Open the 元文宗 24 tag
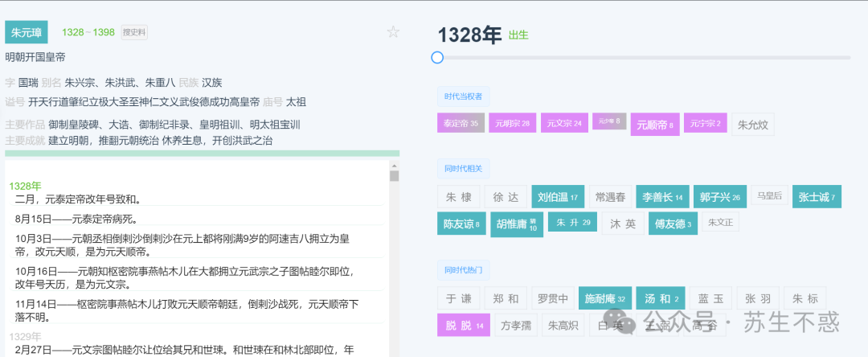The height and width of the screenshot is (357, 868). (x=565, y=123)
